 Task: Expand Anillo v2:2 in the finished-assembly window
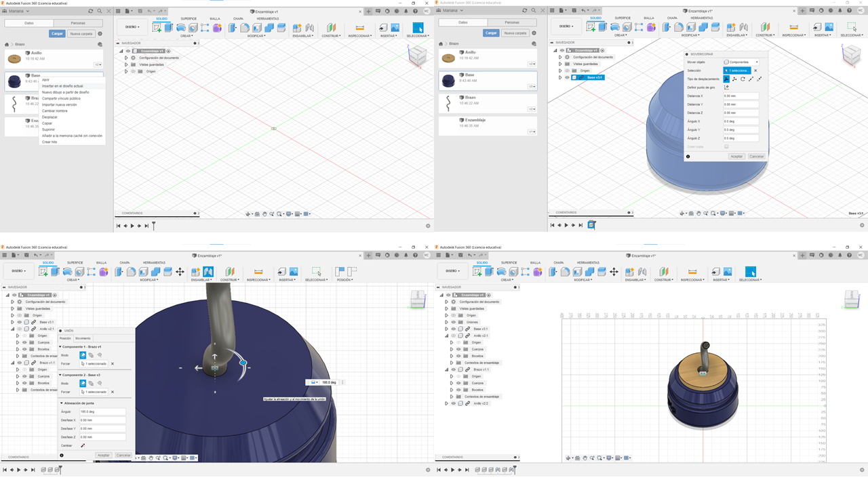pos(446,403)
